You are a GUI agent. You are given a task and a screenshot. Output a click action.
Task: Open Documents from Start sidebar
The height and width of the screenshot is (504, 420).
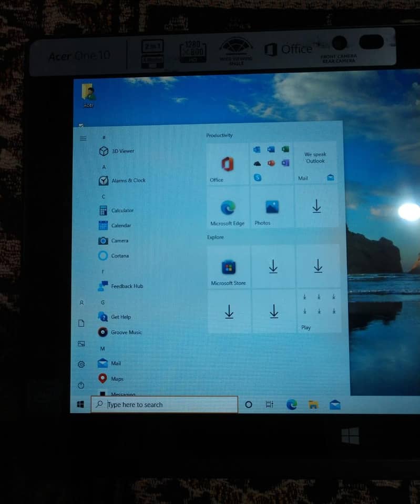tap(81, 323)
